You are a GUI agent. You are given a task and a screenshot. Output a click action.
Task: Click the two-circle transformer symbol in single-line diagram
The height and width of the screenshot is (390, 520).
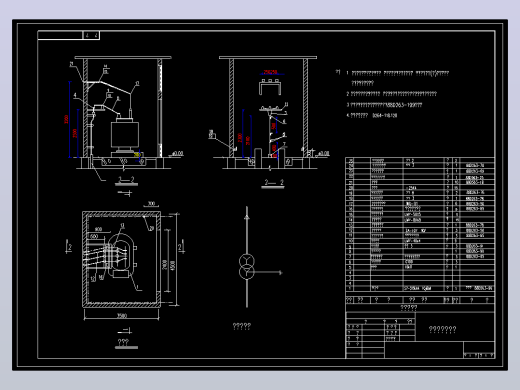tap(247, 266)
